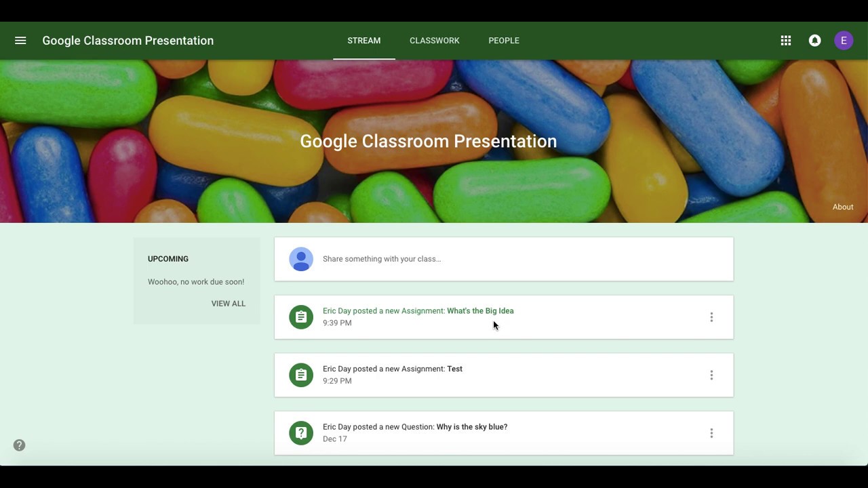Open the What's the Big Idea assignment

504,317
